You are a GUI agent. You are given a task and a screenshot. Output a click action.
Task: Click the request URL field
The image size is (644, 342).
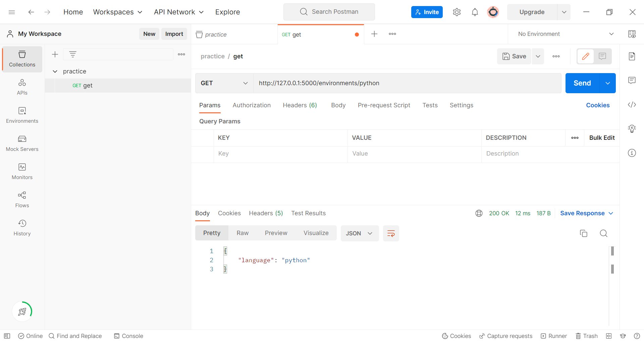pyautogui.click(x=407, y=83)
